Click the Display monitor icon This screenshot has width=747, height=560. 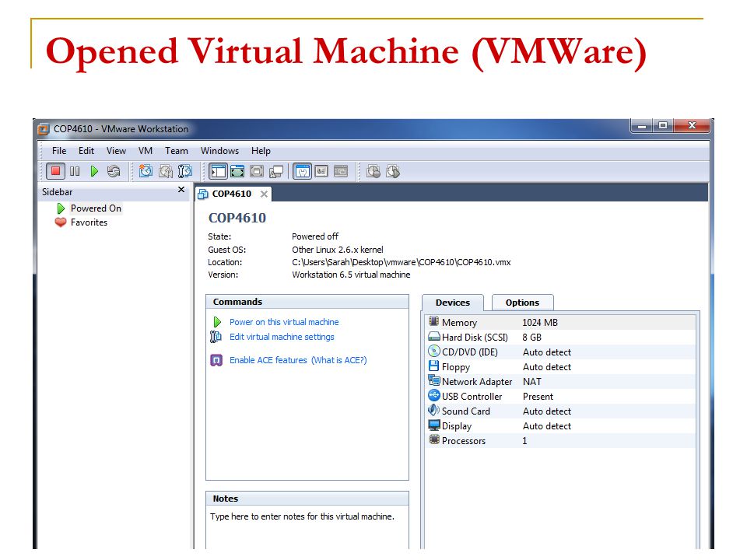(434, 425)
